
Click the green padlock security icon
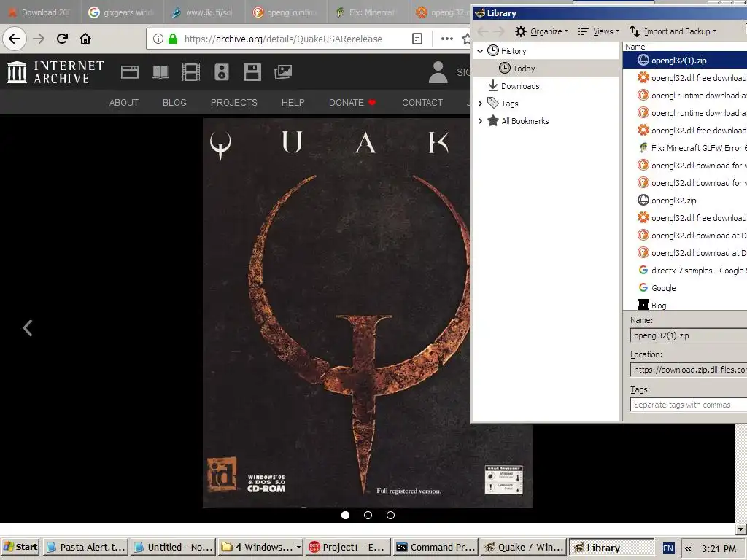(173, 39)
